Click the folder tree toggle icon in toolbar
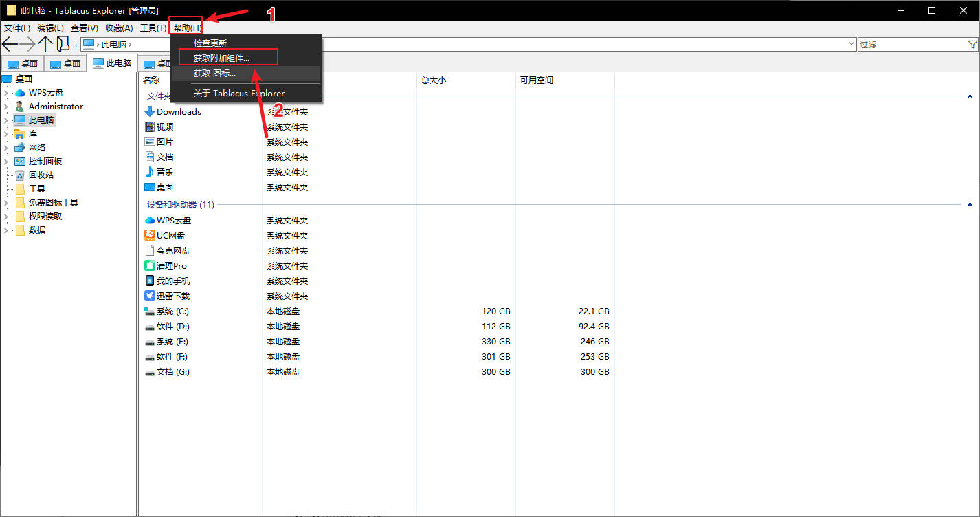The height and width of the screenshot is (517, 980). [x=63, y=44]
